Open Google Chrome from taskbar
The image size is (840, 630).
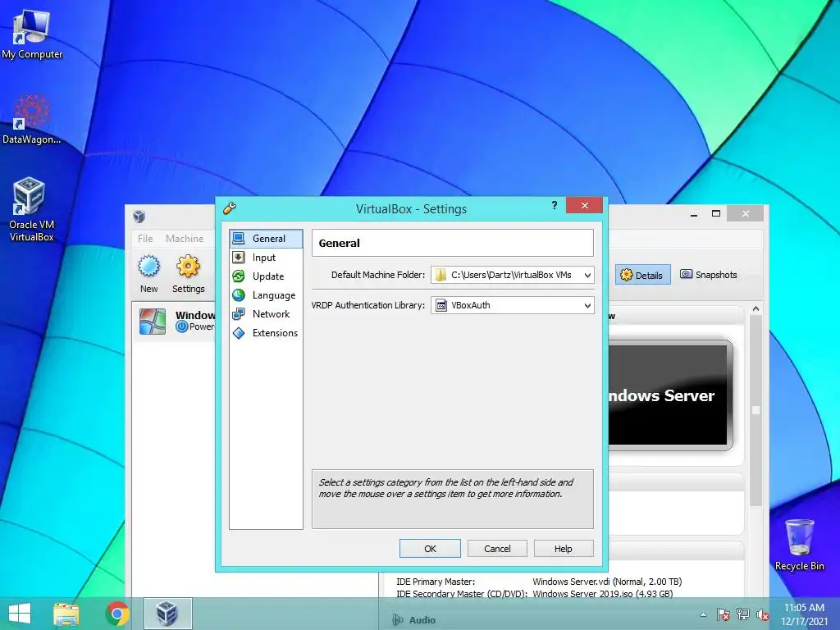tap(116, 614)
